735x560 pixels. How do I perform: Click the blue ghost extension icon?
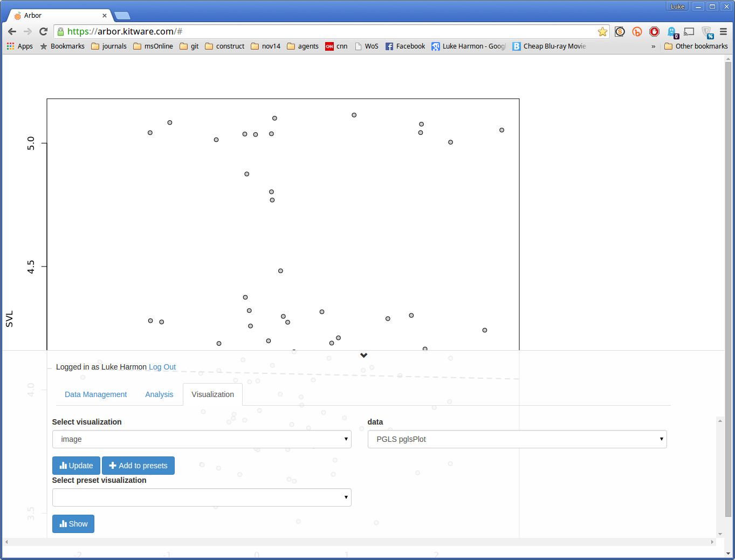pyautogui.click(x=672, y=32)
